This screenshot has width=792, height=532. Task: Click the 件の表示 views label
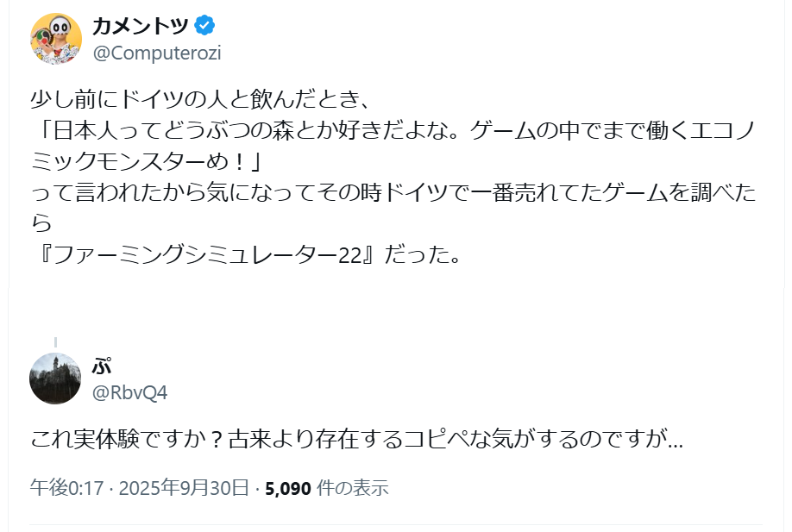[x=353, y=488]
